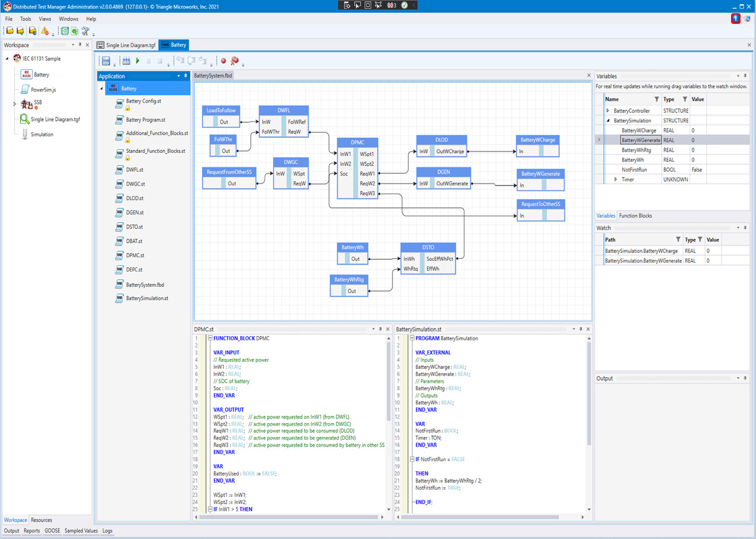Select DSTO.st file in Application list

pos(134,227)
